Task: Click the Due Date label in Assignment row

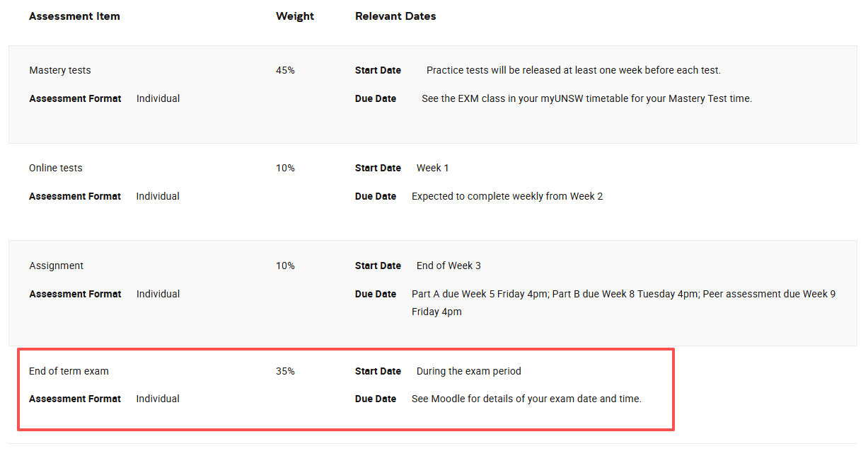Action: click(x=376, y=294)
